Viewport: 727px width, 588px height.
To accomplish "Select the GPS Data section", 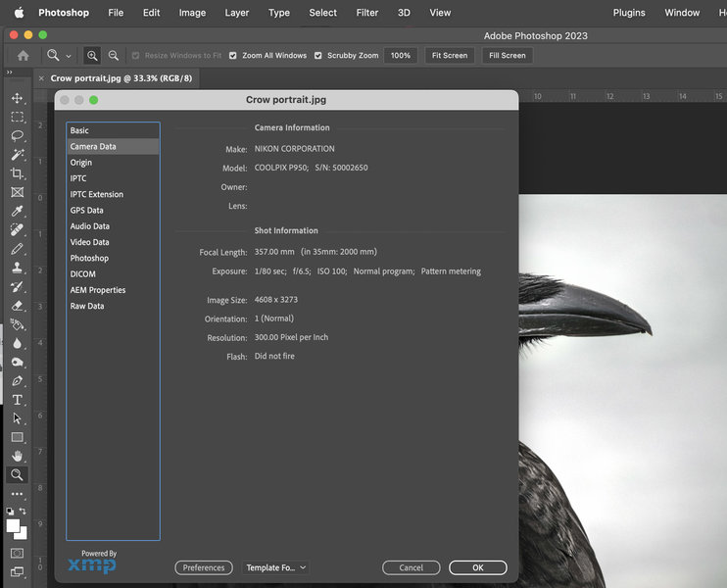I will pos(113,211).
